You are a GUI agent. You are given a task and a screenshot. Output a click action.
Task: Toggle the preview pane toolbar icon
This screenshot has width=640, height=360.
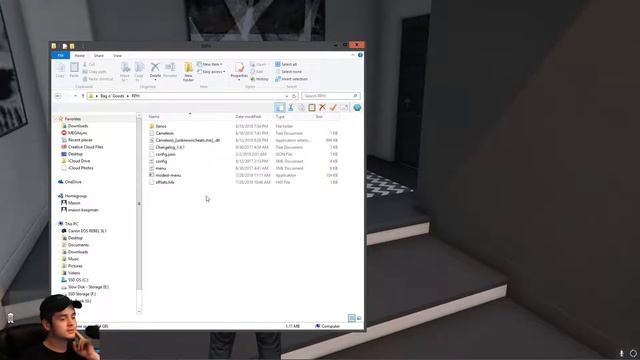280,107
